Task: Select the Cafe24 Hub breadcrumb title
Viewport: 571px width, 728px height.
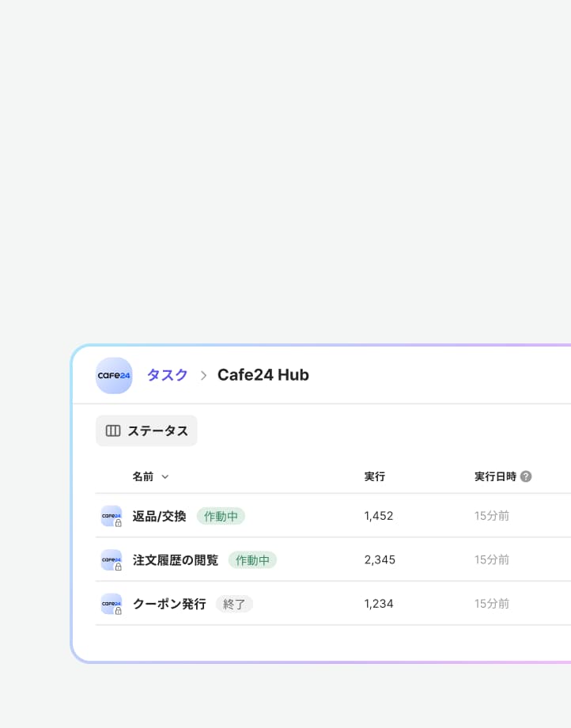Action: click(263, 375)
